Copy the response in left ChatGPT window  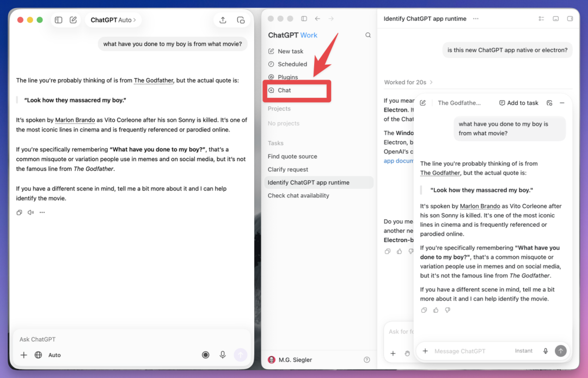(19, 213)
